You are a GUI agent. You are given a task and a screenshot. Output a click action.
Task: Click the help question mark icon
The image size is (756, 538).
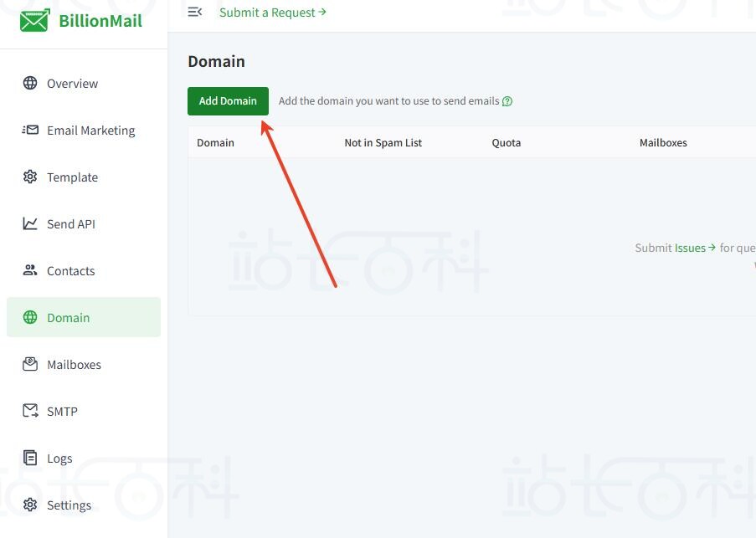[x=507, y=101]
